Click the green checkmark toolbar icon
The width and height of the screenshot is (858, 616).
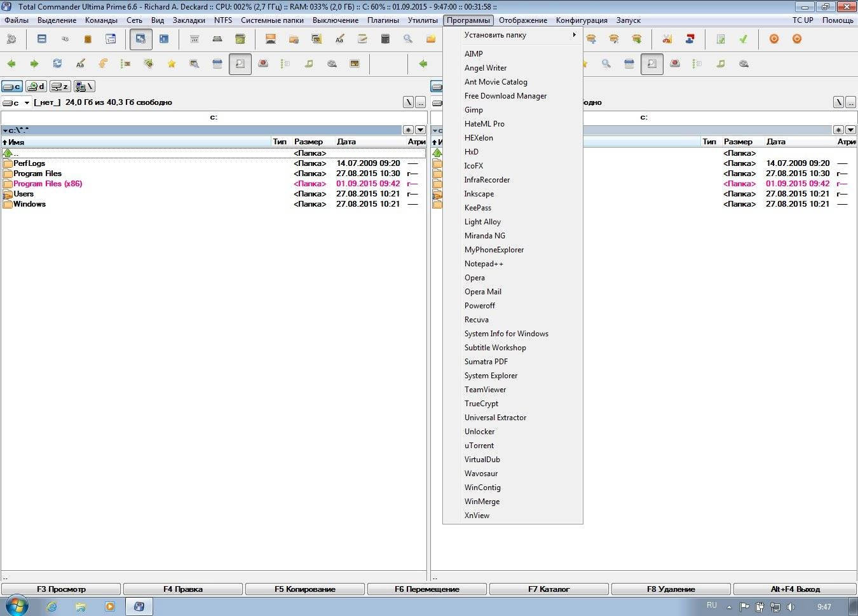click(x=744, y=39)
